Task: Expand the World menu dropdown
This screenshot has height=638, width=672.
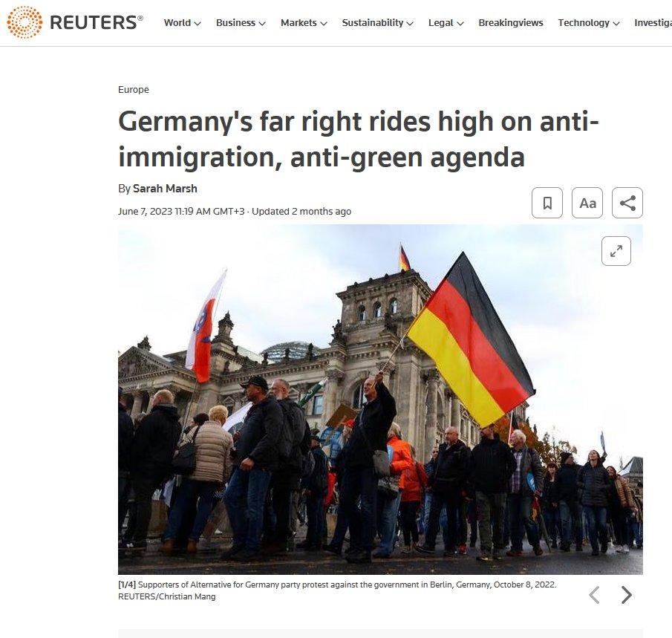Action: pos(182,23)
